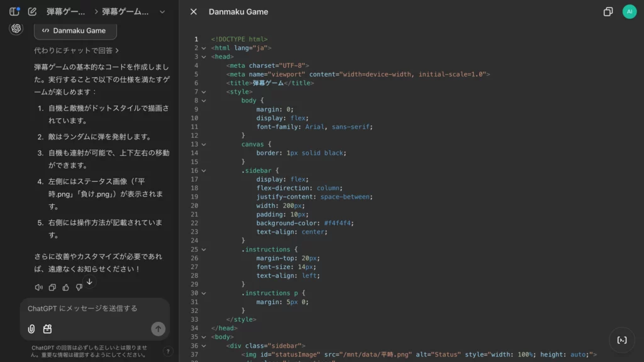
Task: Rate the response with thumbs down
Action: click(79, 287)
